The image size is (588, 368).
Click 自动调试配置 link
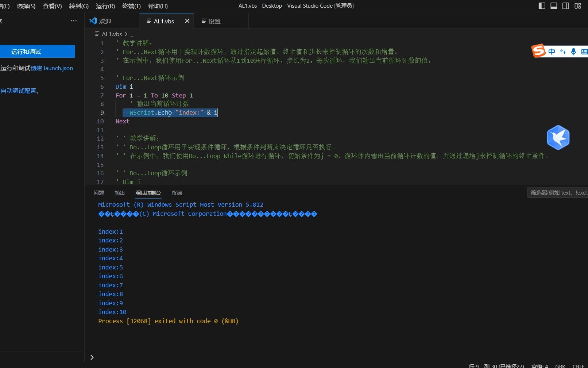click(18, 91)
